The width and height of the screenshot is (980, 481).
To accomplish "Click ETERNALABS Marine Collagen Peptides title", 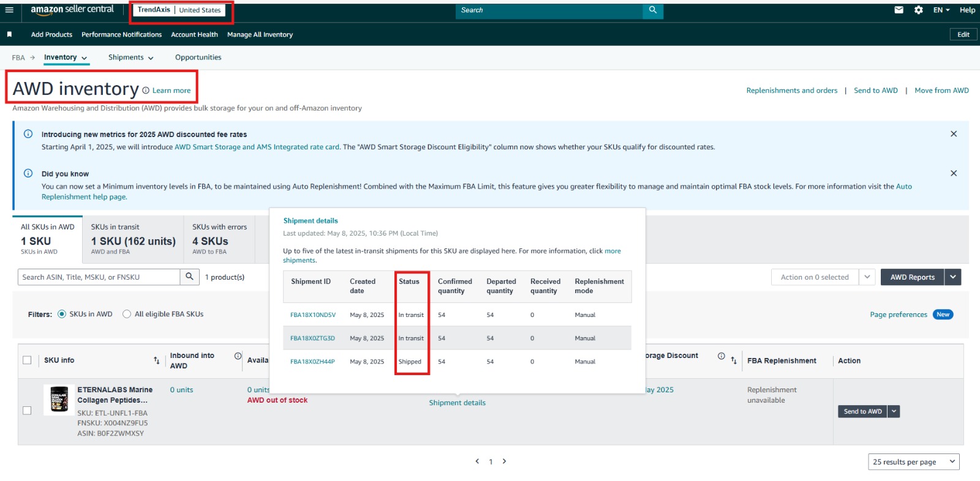I will (115, 395).
